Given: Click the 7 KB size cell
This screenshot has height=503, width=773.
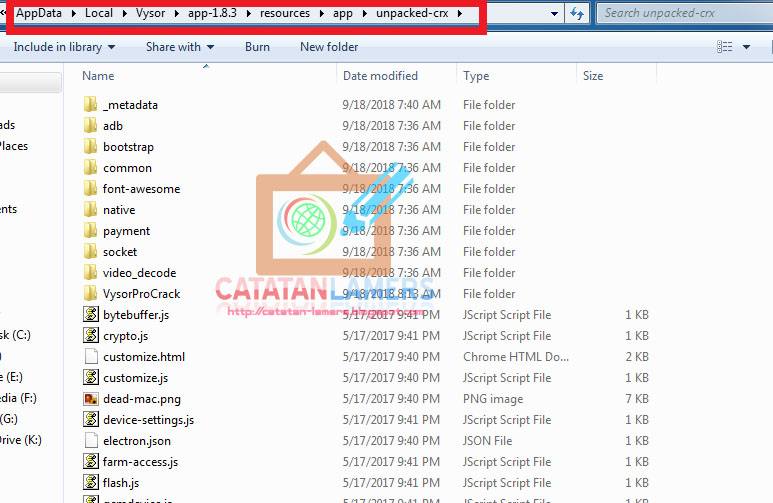Looking at the screenshot, I should coord(637,399).
